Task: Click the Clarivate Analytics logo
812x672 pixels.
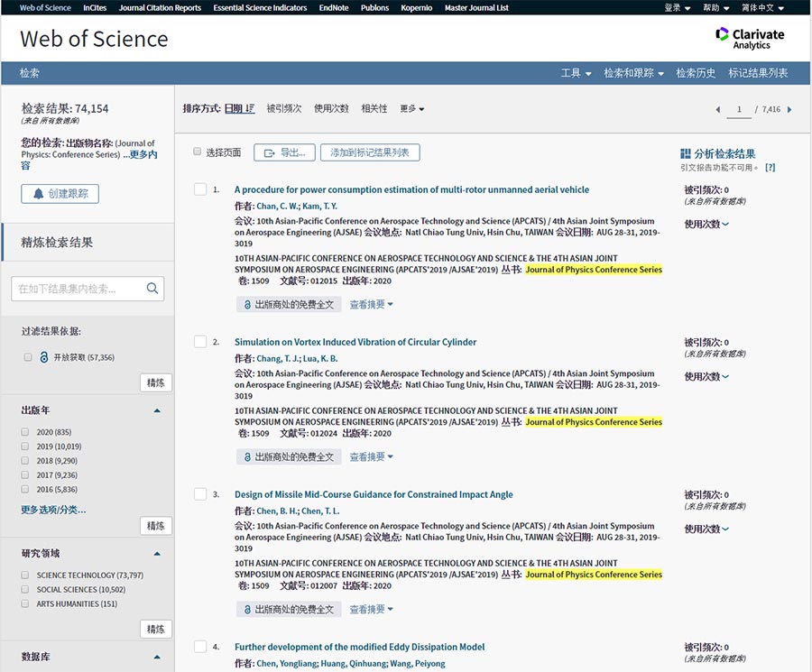Action: 750,38
